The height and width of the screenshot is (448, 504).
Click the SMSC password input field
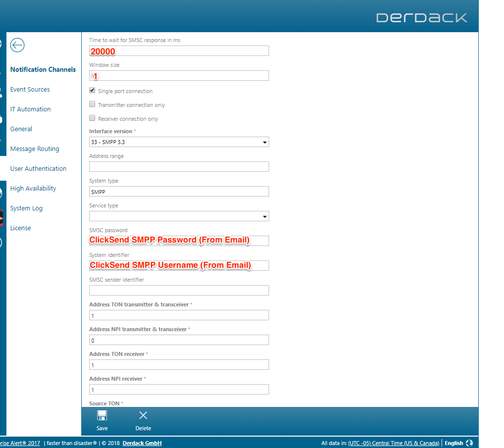[179, 241]
